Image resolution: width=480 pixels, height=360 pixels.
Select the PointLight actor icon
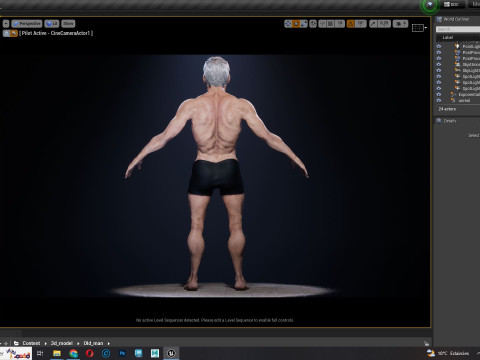coord(457,46)
